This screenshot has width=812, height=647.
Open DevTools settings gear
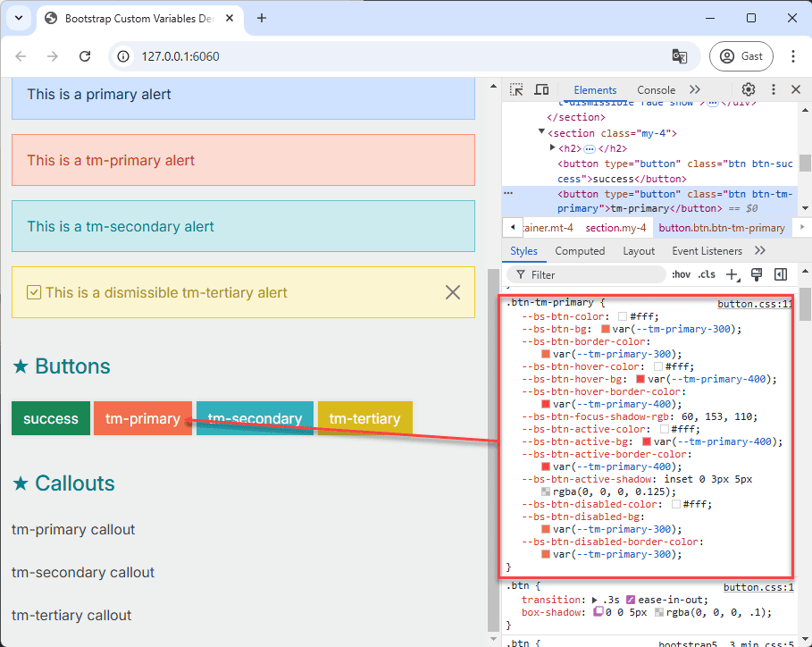coord(749,89)
